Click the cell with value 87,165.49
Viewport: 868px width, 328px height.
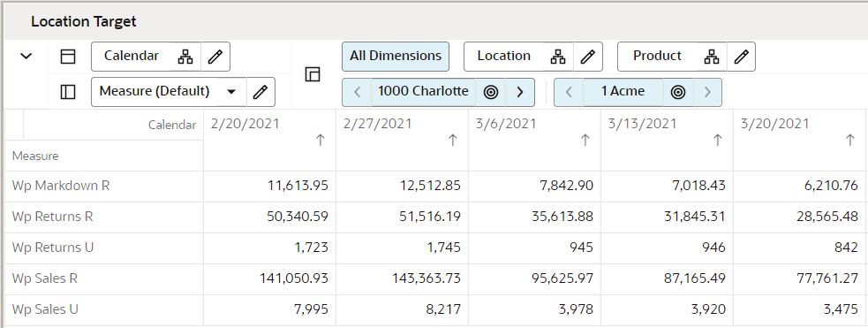coord(667,278)
